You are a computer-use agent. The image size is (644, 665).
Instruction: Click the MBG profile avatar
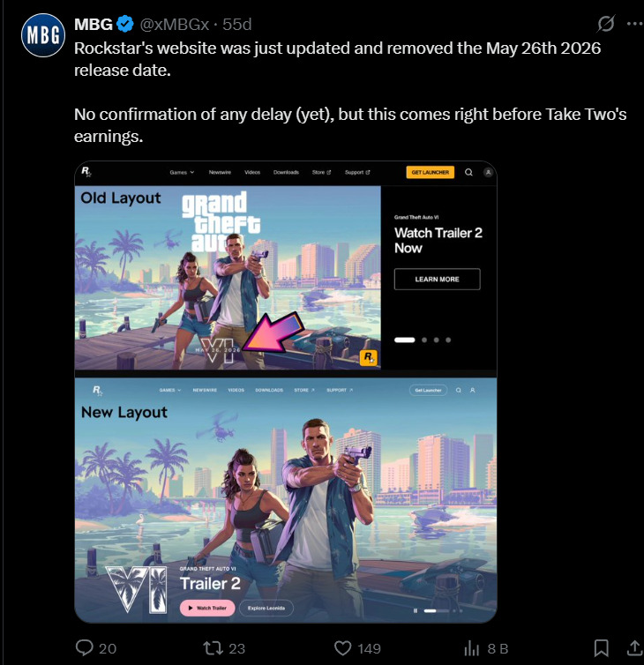pos(42,35)
